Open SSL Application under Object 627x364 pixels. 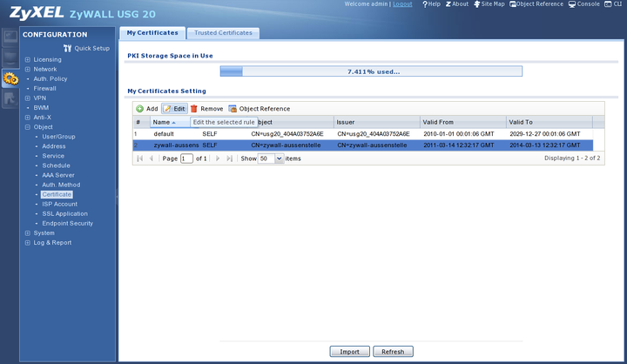[64, 213]
